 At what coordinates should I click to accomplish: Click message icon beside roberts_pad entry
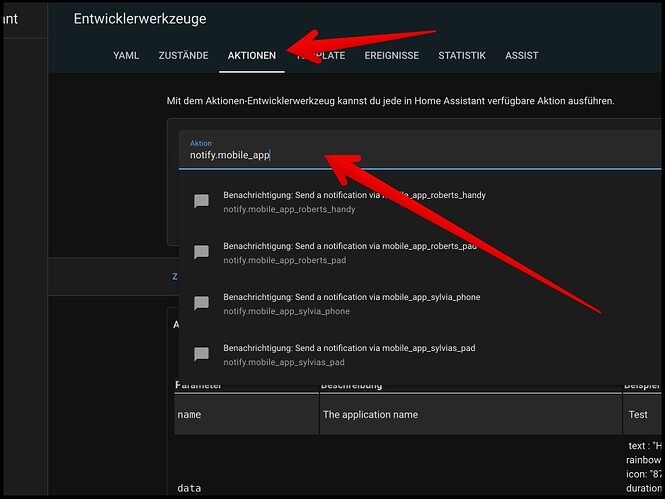click(201, 252)
